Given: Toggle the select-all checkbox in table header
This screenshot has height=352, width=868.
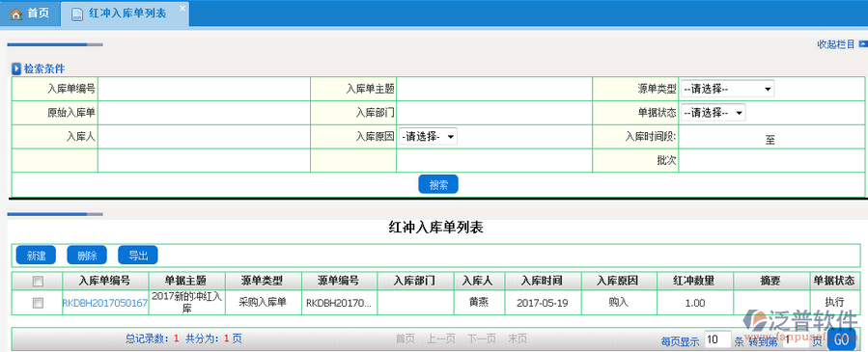Looking at the screenshot, I should (38, 282).
